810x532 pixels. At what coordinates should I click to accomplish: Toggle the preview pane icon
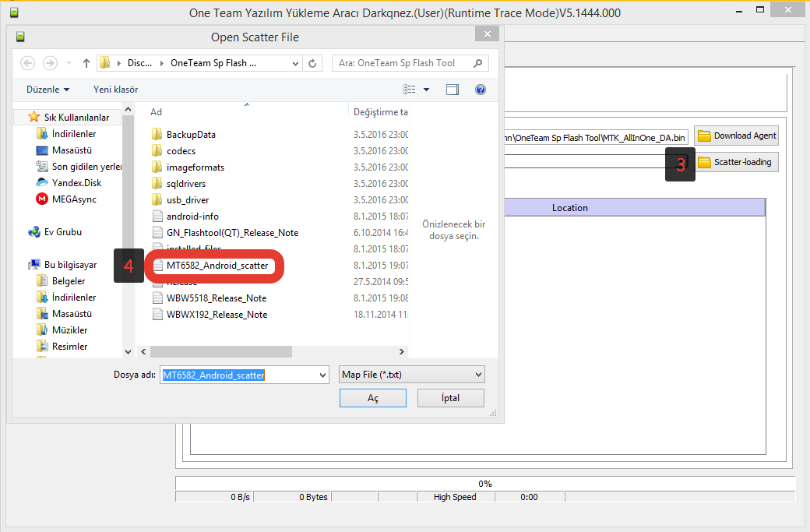(453, 90)
